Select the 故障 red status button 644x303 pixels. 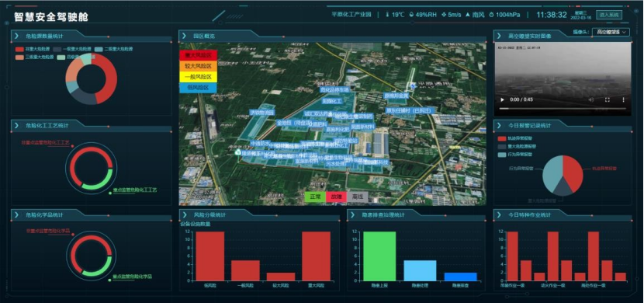click(337, 197)
